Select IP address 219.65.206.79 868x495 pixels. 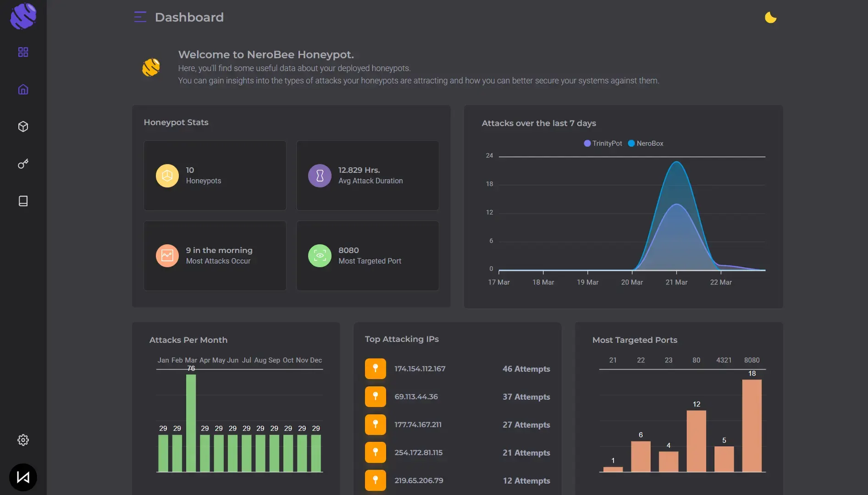point(419,480)
